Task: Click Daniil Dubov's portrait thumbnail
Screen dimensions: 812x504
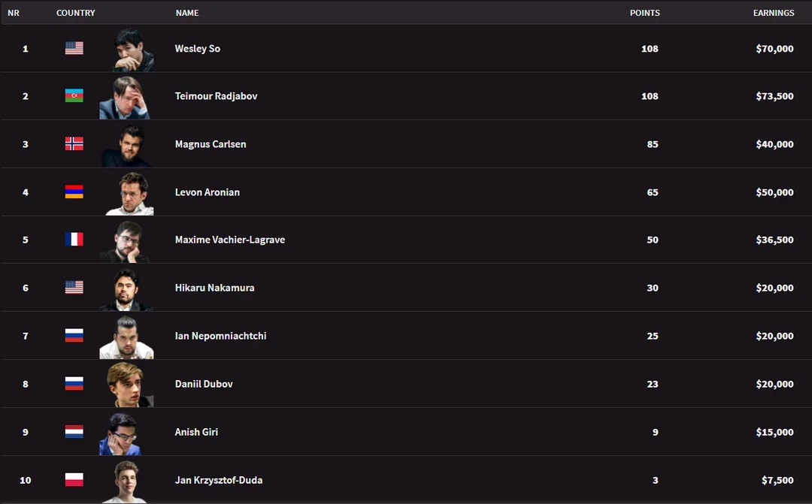Action: [x=128, y=385]
